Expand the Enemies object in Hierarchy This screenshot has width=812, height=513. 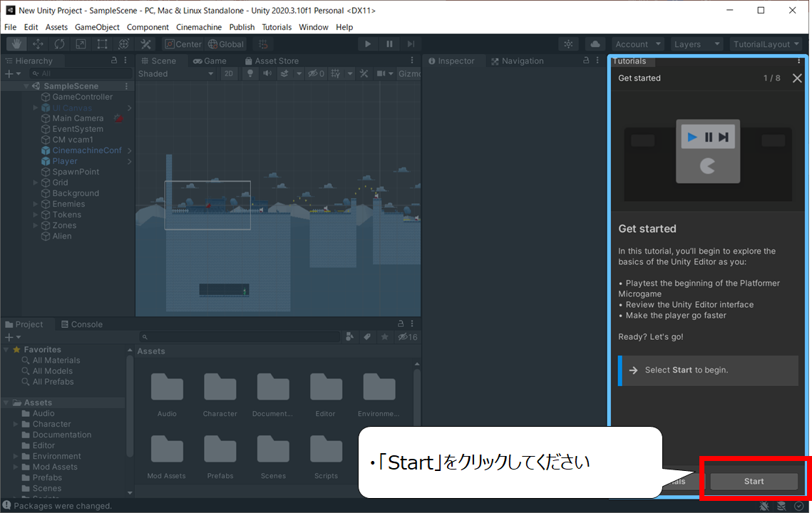[x=35, y=204]
